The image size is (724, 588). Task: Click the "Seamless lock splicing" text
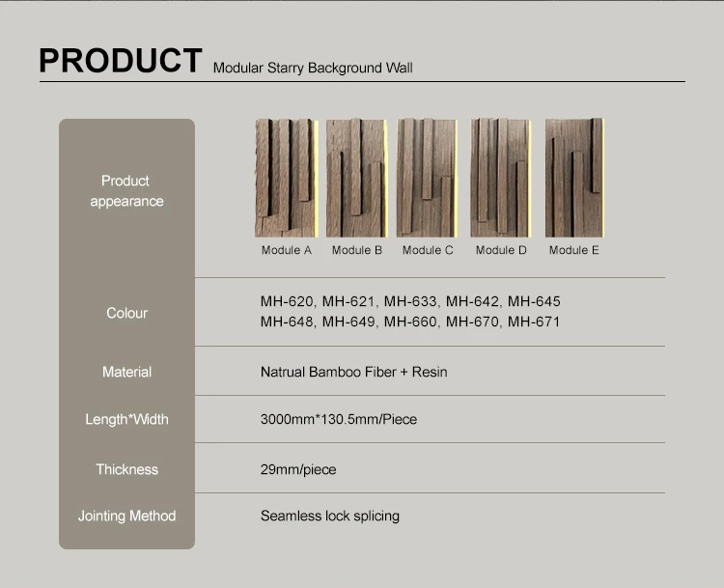pos(329,516)
